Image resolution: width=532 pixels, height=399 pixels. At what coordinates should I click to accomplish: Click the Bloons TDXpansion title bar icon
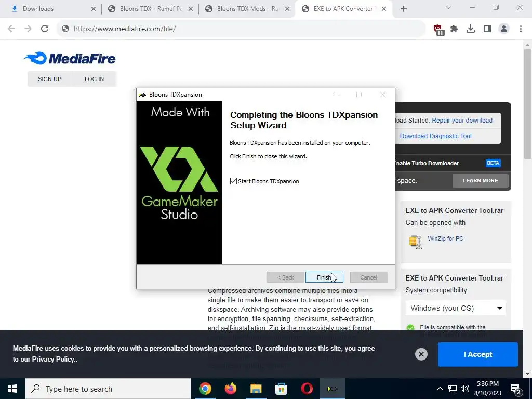click(x=142, y=95)
